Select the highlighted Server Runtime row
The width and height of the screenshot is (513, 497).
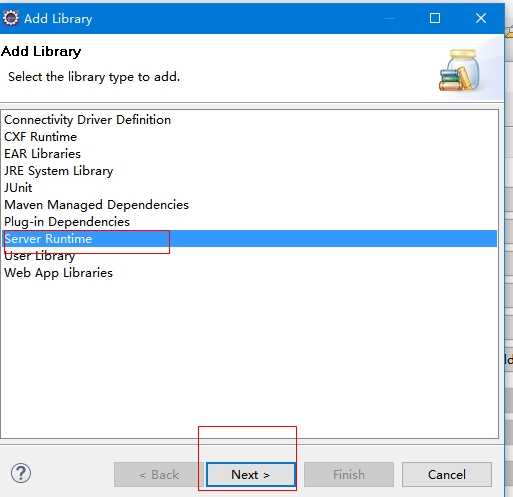tap(249, 239)
